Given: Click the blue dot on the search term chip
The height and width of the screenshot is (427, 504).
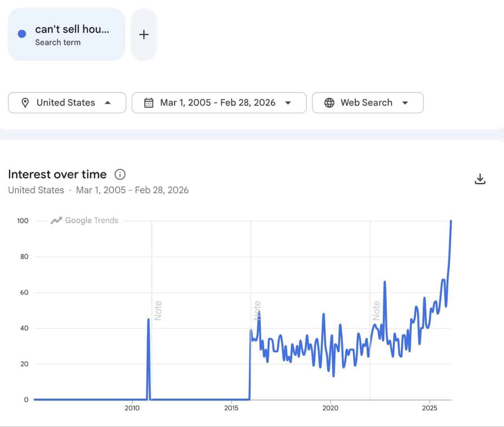Looking at the screenshot, I should [22, 33].
